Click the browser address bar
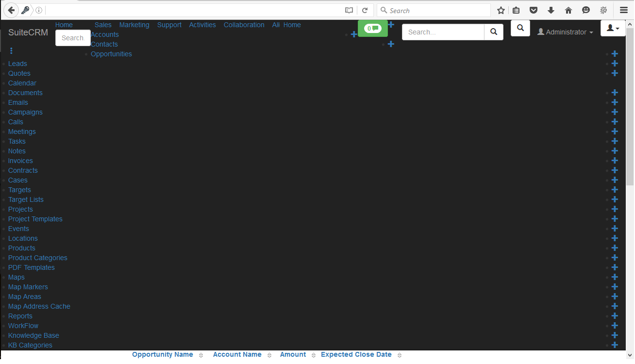The image size is (635, 364). [193, 10]
